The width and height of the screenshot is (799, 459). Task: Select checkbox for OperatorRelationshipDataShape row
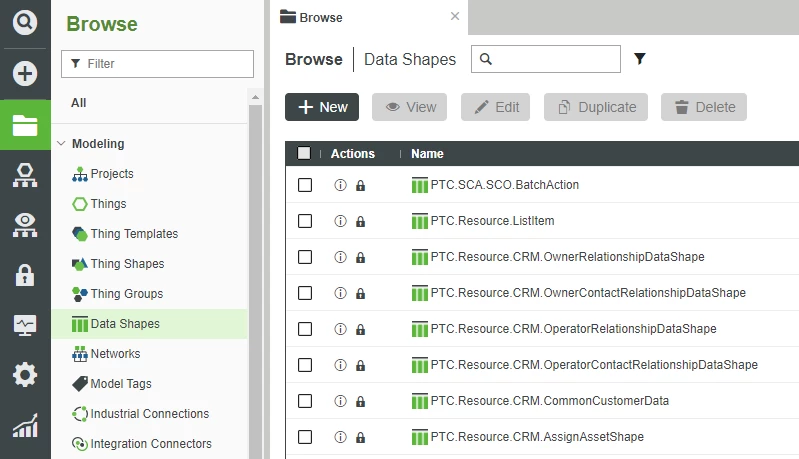click(305, 329)
